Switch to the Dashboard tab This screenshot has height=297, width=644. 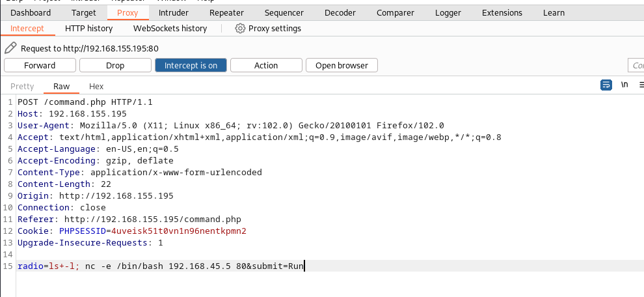coord(31,13)
